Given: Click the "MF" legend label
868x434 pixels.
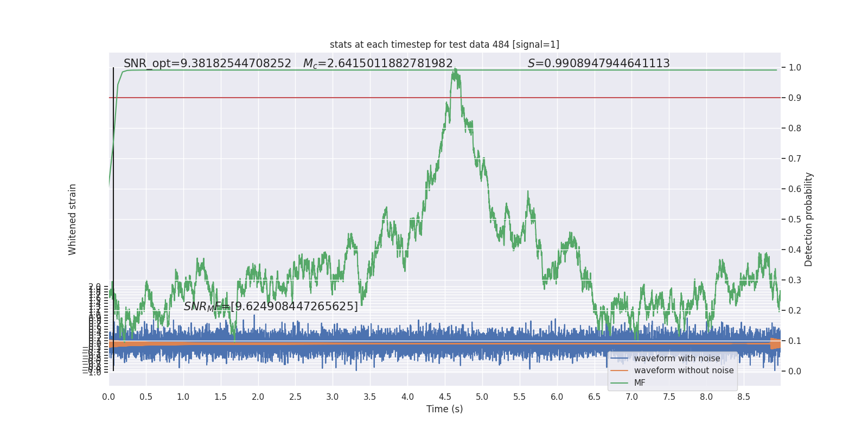Looking at the screenshot, I should [x=640, y=383].
